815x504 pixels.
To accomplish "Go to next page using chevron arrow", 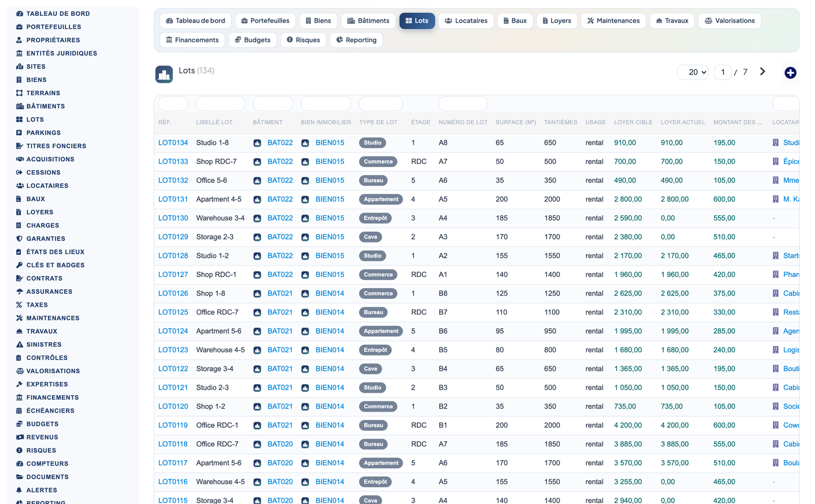I will [x=763, y=72].
